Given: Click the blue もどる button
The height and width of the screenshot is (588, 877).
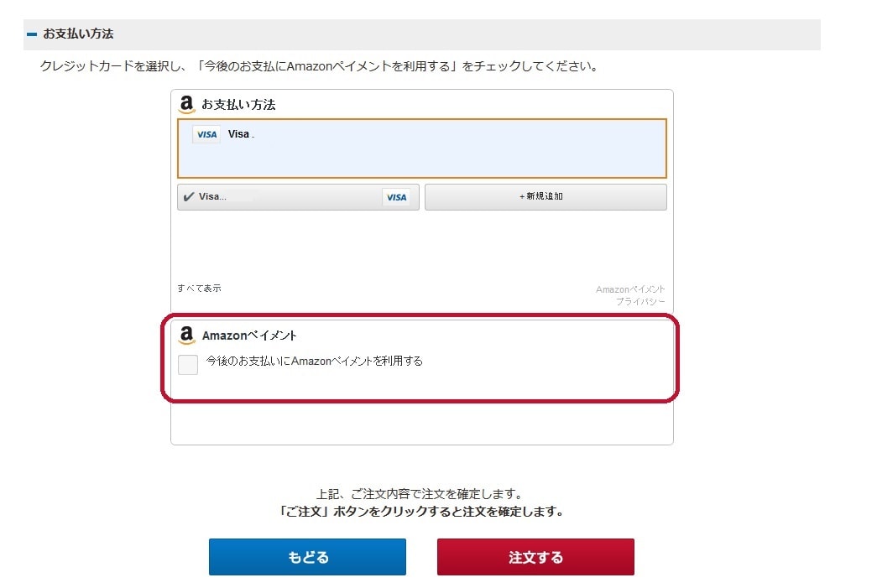Looking at the screenshot, I should (308, 557).
